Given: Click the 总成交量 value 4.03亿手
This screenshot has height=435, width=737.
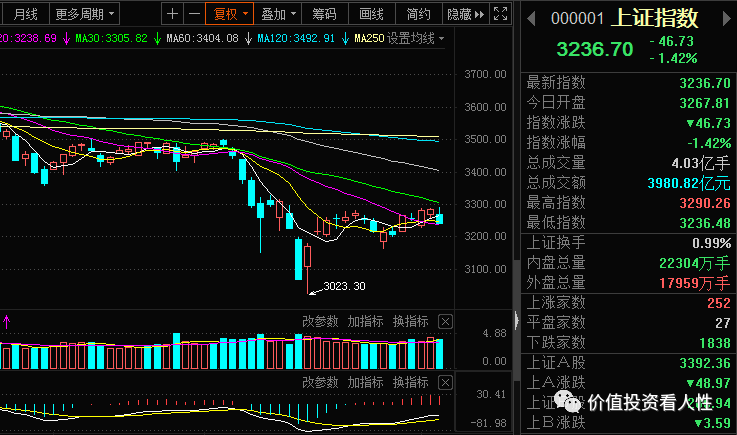Looking at the screenshot, I should click(x=701, y=163).
